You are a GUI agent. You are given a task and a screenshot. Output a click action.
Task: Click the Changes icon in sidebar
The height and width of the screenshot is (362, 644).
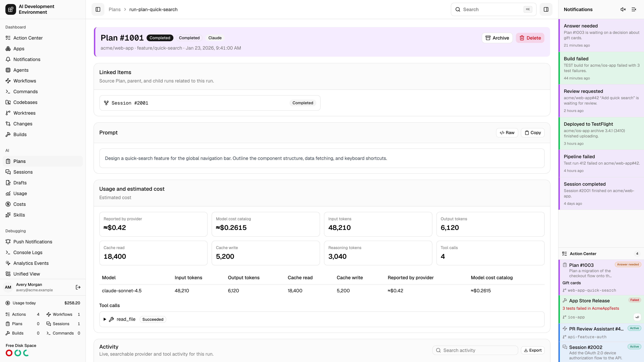tap(8, 124)
